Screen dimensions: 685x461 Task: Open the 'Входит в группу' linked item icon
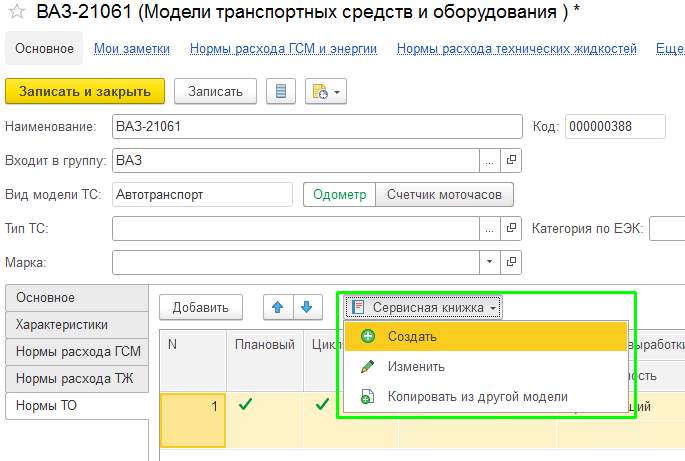511,160
